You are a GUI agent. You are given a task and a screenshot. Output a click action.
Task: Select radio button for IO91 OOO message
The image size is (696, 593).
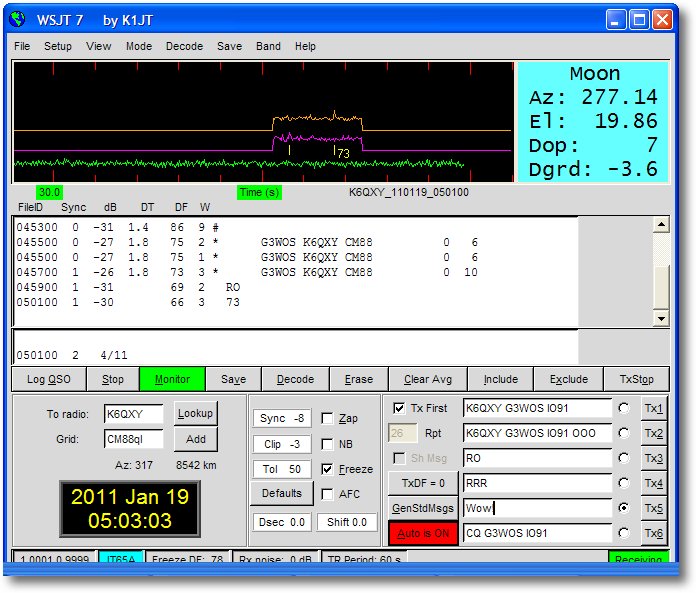[x=624, y=433]
